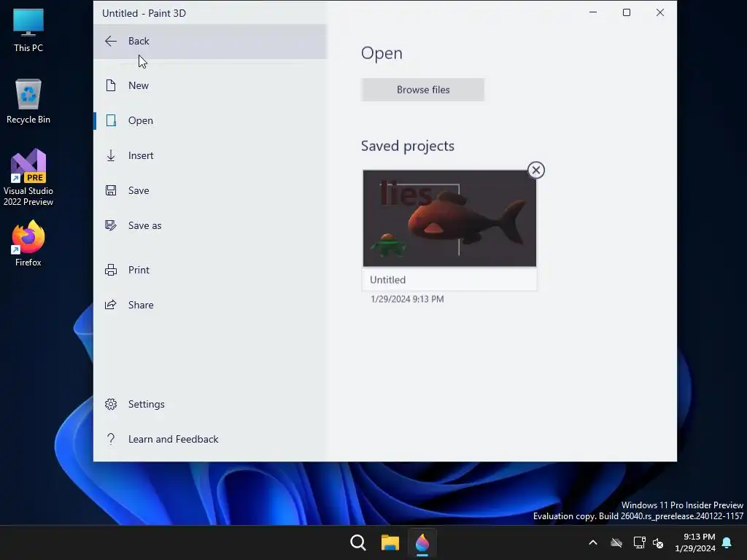The height and width of the screenshot is (560, 747).
Task: Choose the Save menu label
Action: (139, 190)
